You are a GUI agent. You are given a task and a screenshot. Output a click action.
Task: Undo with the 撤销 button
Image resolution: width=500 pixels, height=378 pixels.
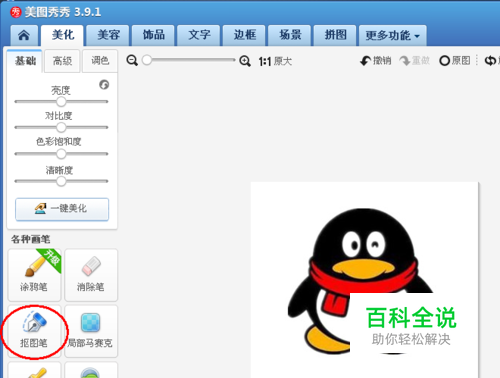pyautogui.click(x=375, y=61)
